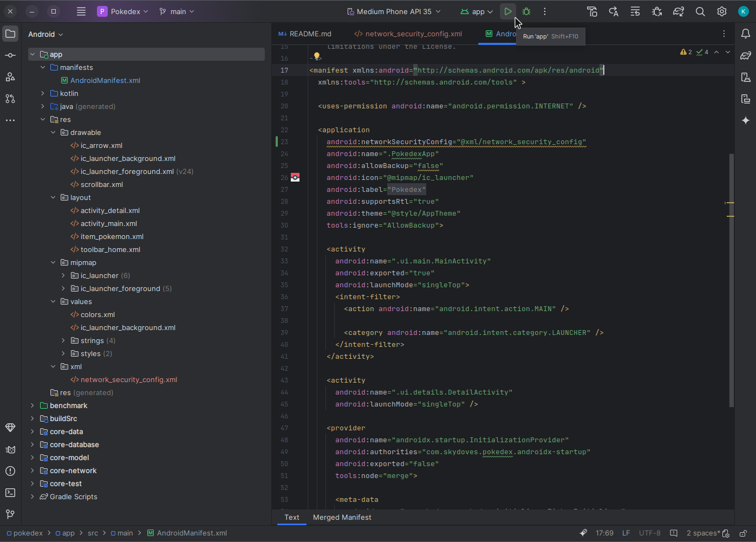Click the 17:69 caret position indicator

tap(605, 533)
